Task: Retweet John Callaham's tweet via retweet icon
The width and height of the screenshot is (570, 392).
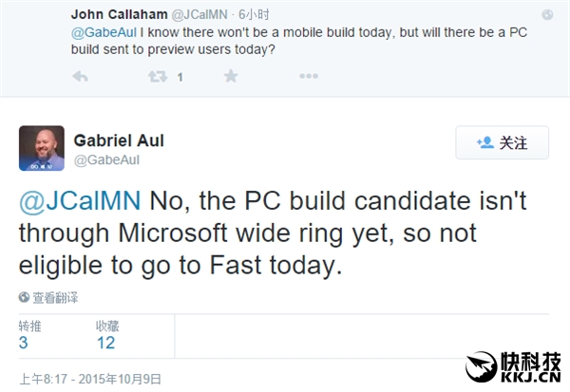Action: [x=157, y=77]
